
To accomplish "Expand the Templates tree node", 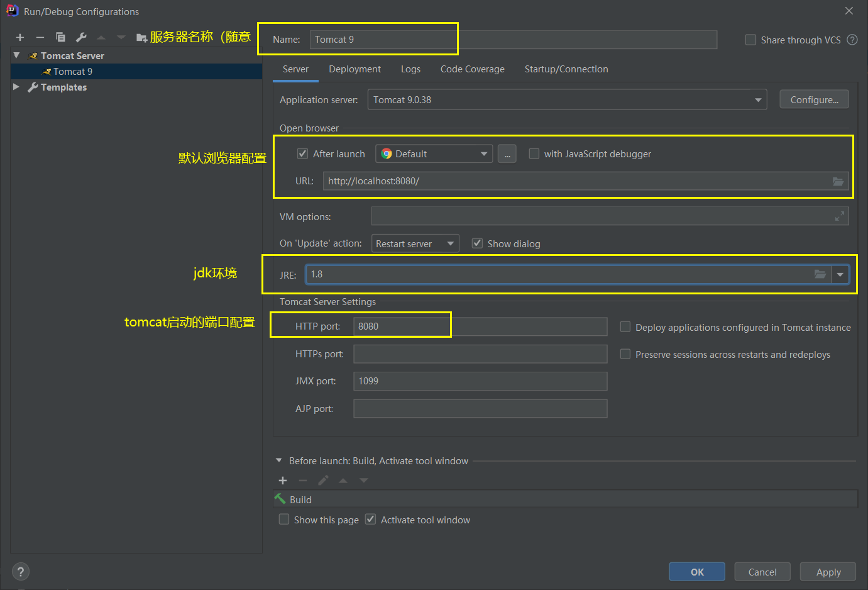I will click(16, 87).
